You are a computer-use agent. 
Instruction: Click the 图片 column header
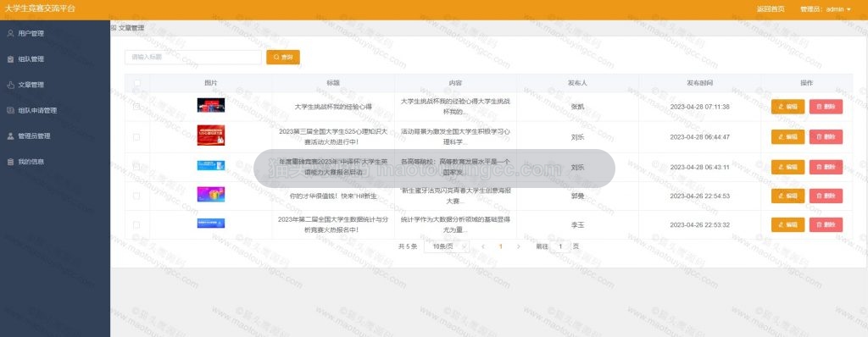tap(211, 83)
